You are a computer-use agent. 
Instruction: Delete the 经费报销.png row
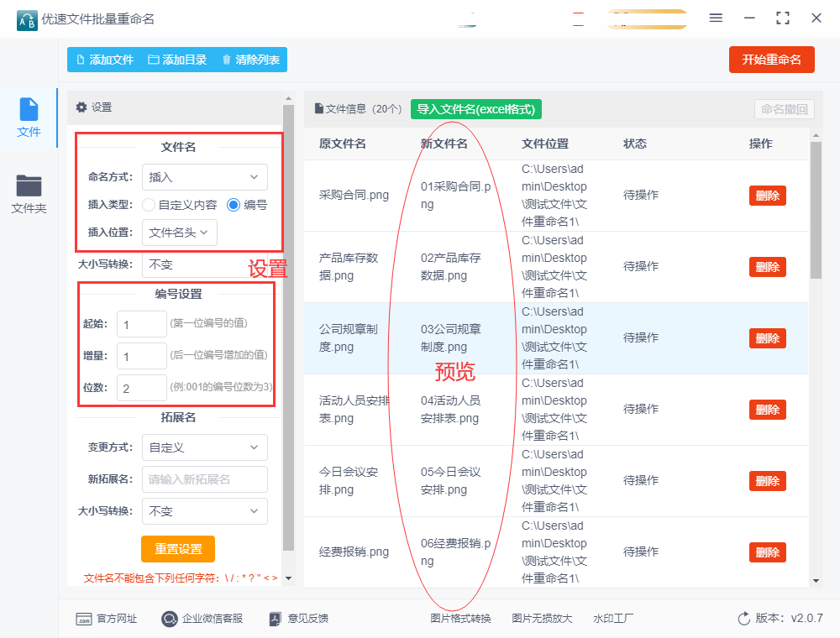(767, 552)
